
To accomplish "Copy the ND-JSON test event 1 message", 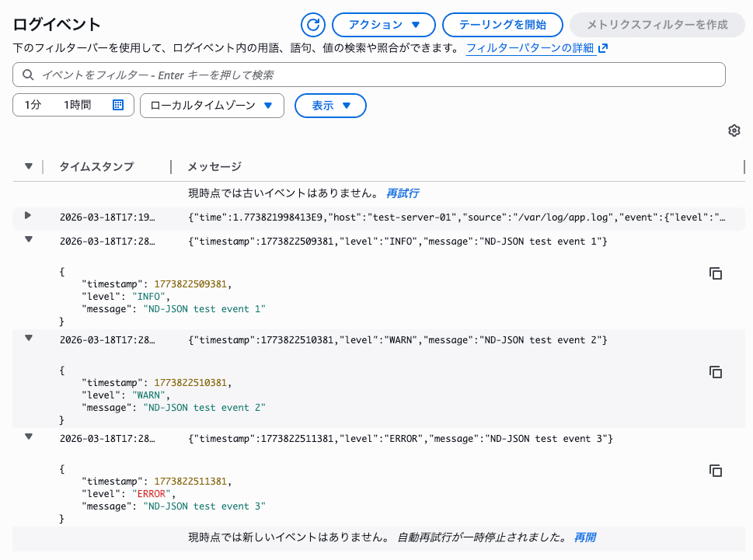I will (715, 273).
